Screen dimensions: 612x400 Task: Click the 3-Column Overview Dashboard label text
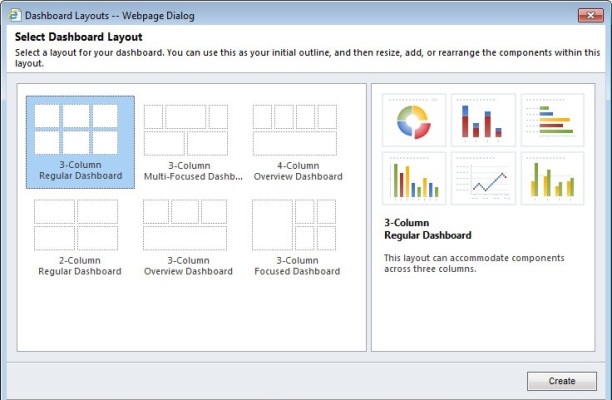coord(190,266)
